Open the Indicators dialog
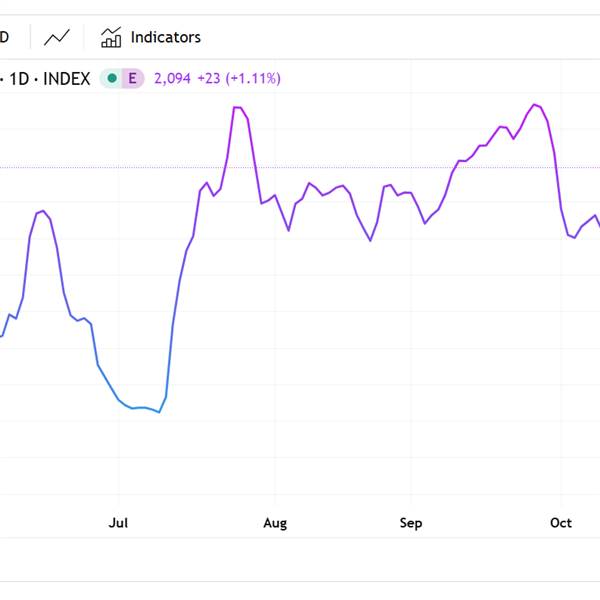This screenshot has height=600, width=600. [151, 37]
